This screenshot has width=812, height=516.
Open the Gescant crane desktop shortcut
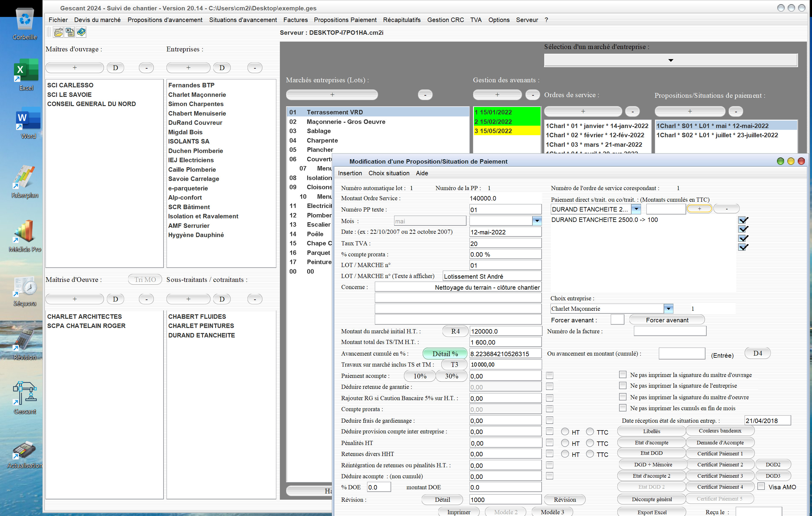click(25, 398)
